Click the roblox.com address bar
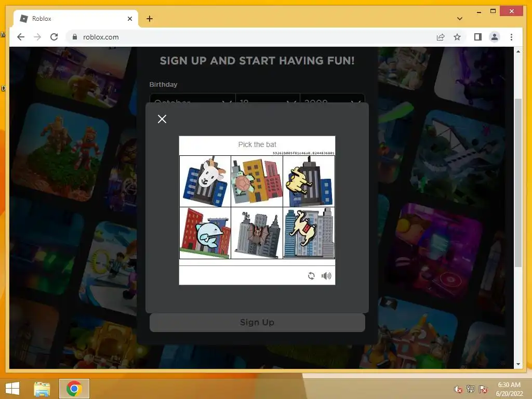The image size is (532, 399). (x=251, y=37)
